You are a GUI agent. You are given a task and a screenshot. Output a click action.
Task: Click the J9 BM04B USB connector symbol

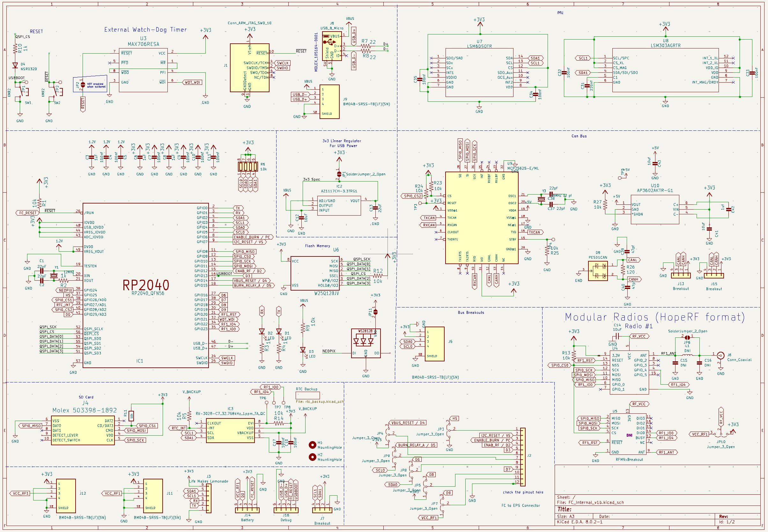click(x=329, y=102)
